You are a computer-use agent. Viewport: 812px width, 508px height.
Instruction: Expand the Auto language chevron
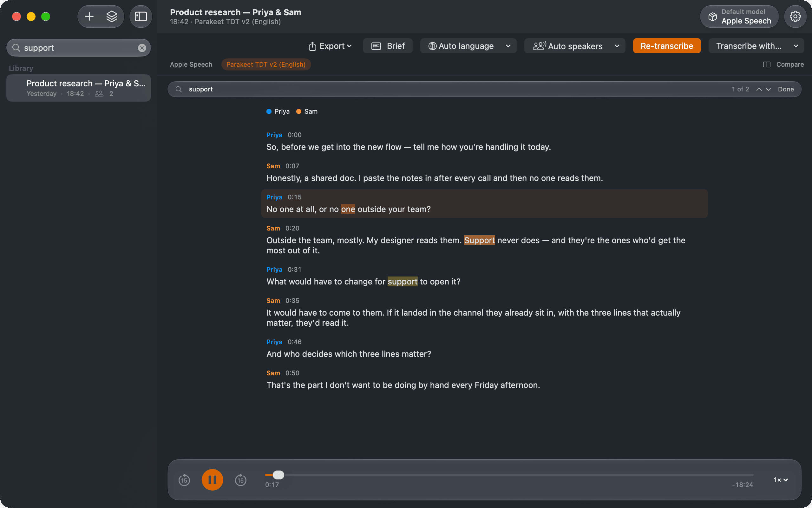point(508,46)
